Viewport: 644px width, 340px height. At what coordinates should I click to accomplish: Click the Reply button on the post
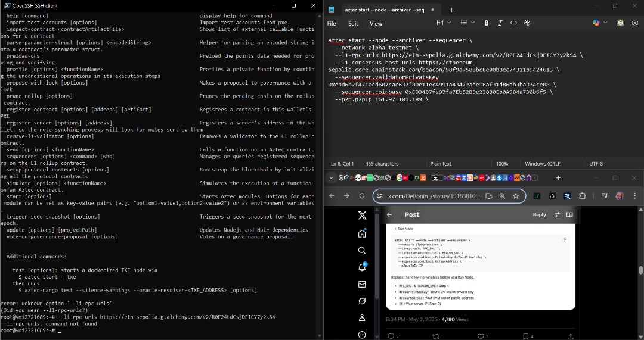click(539, 214)
